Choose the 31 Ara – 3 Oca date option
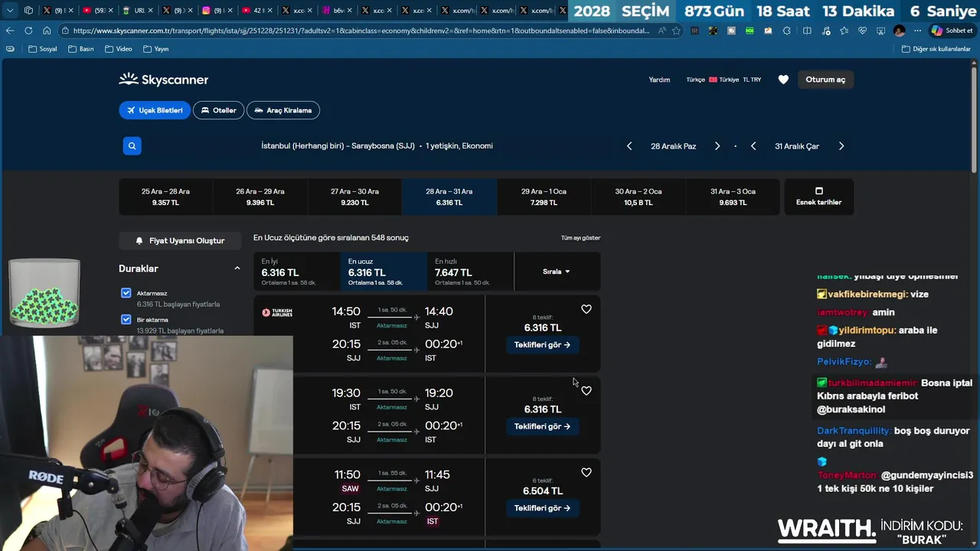Image resolution: width=980 pixels, height=551 pixels. pyautogui.click(x=733, y=197)
